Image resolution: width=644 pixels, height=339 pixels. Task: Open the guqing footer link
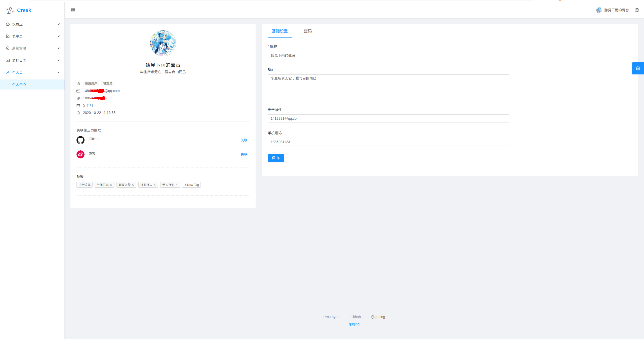354,324
